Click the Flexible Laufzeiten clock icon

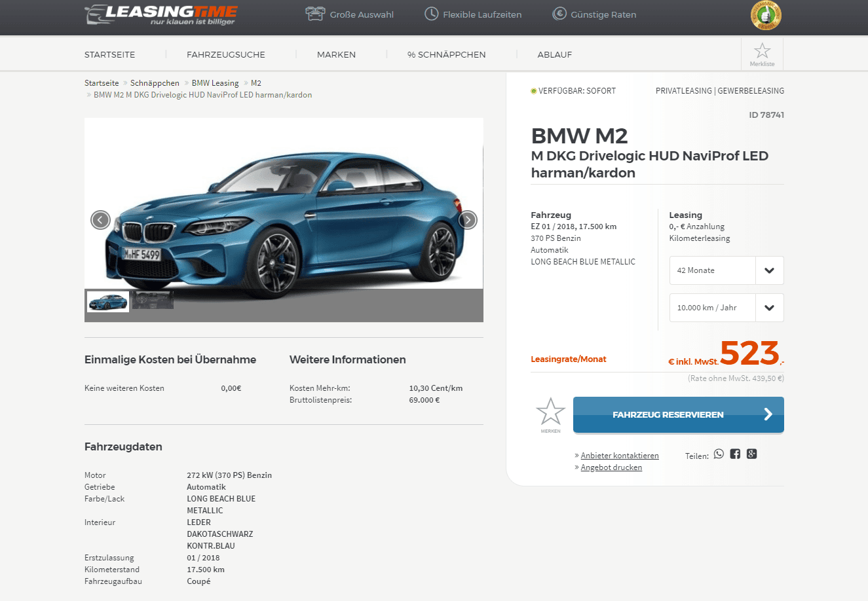coord(431,14)
